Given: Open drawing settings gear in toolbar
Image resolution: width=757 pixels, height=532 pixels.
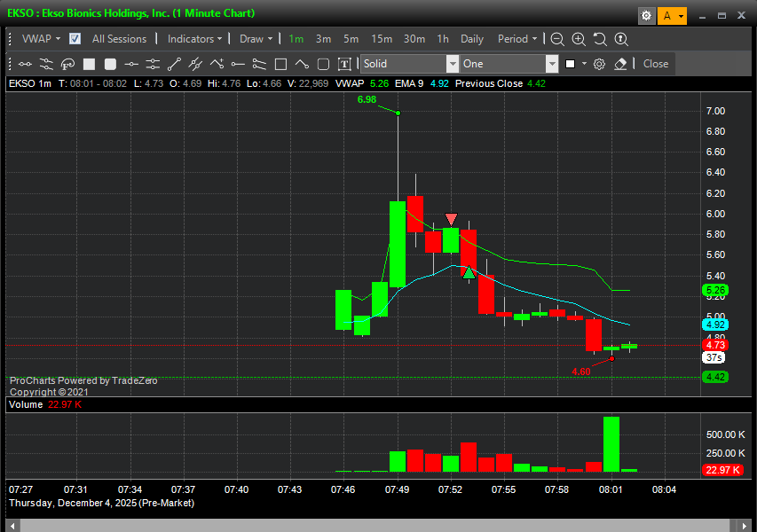Looking at the screenshot, I should tap(599, 64).
